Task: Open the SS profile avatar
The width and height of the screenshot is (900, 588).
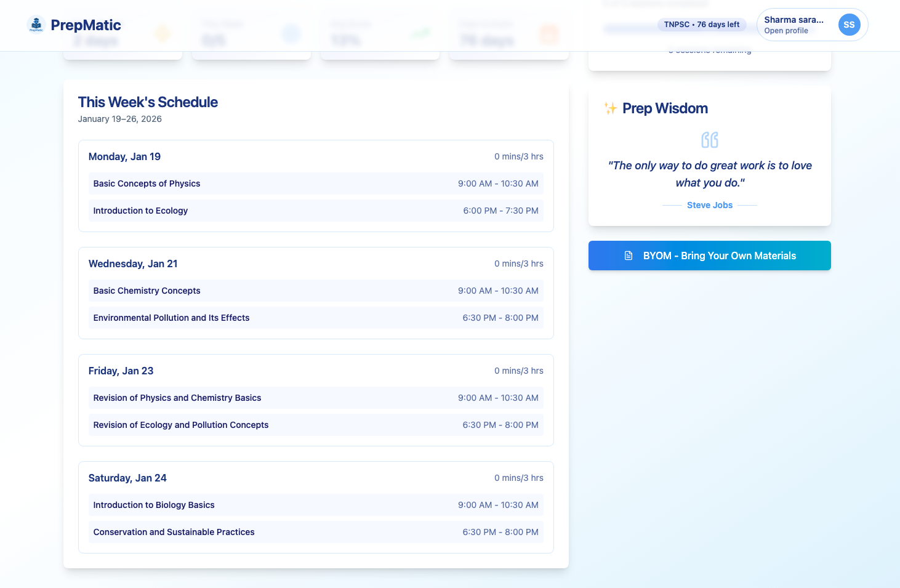Action: coord(850,25)
